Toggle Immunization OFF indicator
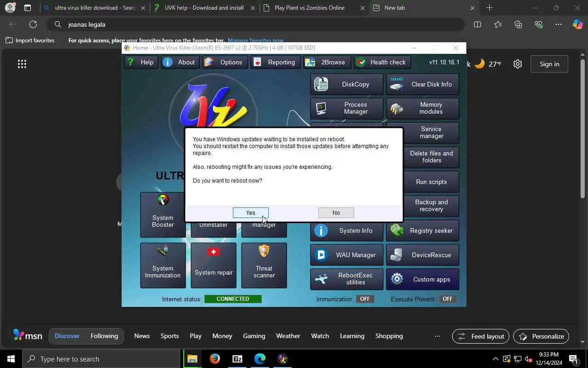 pyautogui.click(x=365, y=299)
